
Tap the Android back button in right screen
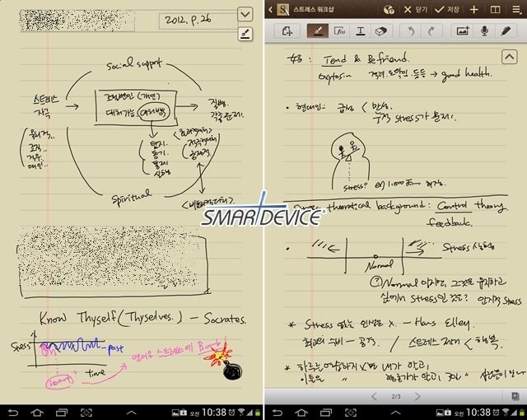[277, 413]
